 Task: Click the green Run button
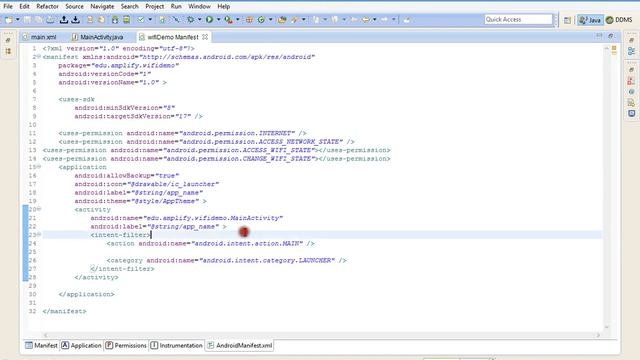click(209, 20)
